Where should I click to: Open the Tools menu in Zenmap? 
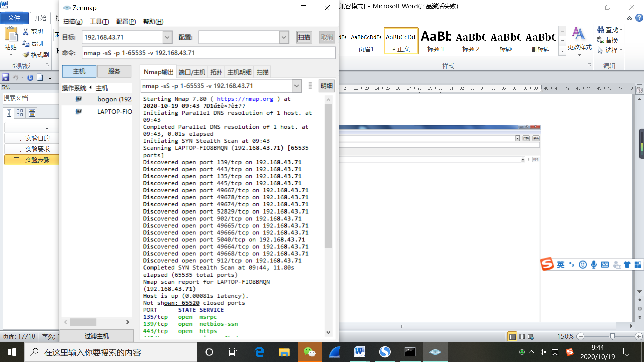[99, 22]
